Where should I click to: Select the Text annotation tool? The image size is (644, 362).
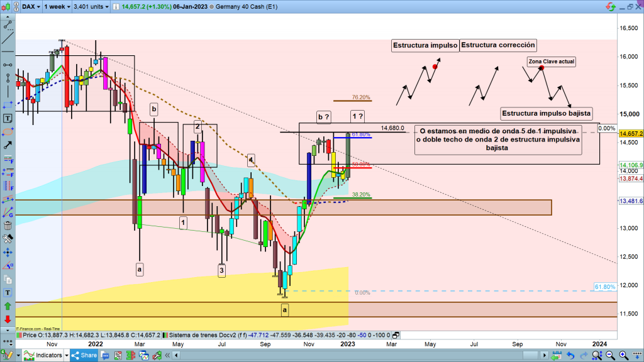click(x=8, y=118)
